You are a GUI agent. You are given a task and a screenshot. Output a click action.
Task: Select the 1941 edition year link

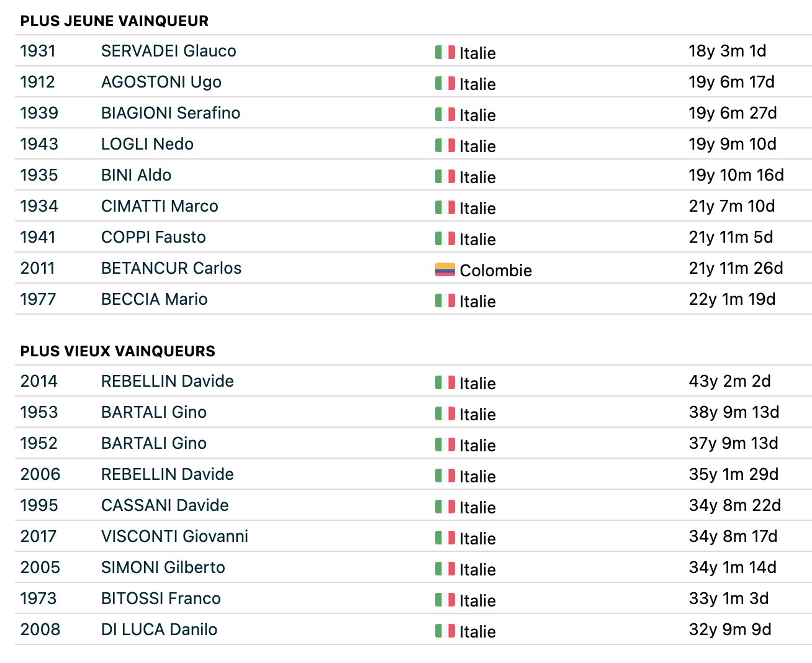[x=38, y=237]
